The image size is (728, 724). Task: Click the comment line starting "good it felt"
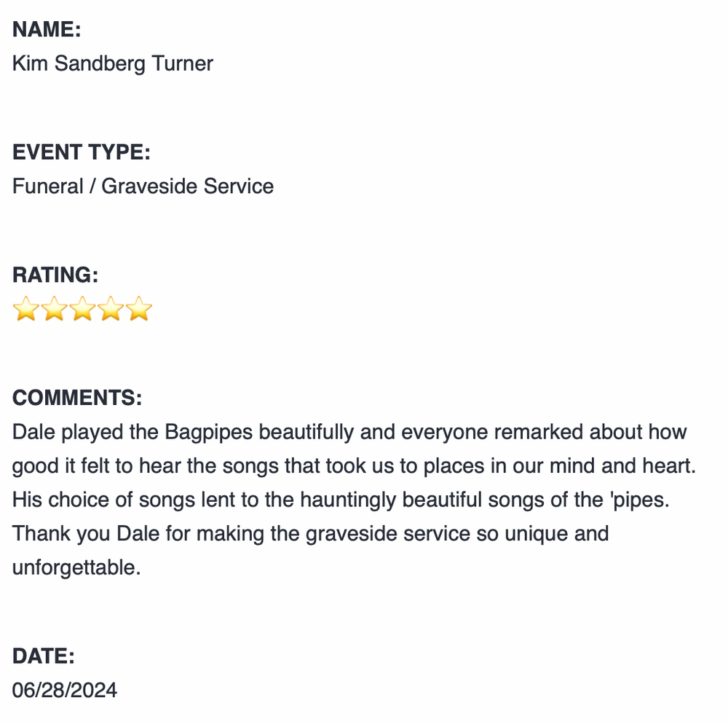point(354,466)
